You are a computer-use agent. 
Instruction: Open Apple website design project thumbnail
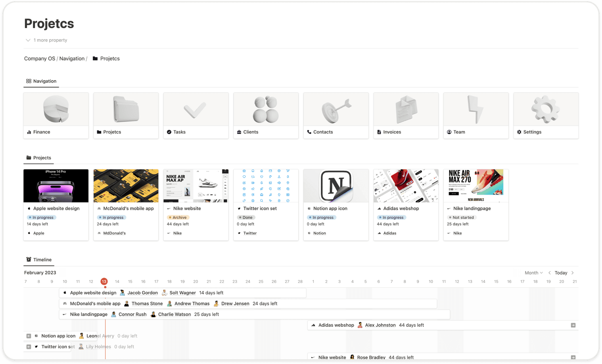(x=56, y=186)
